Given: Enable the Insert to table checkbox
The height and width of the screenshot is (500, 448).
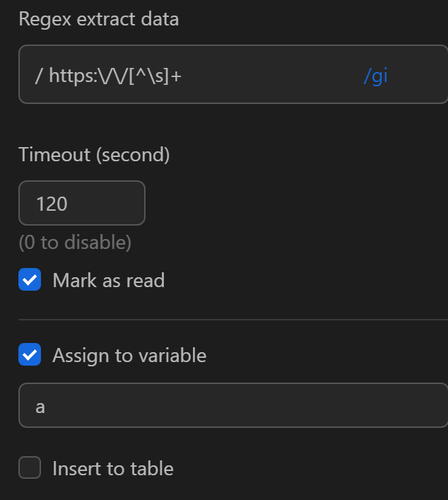Looking at the screenshot, I should 30,467.
